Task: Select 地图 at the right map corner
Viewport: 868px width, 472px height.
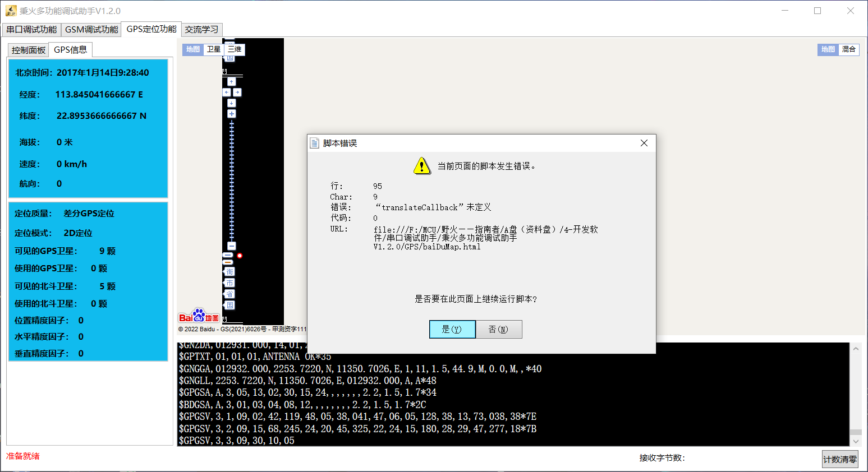Action: pyautogui.click(x=828, y=49)
